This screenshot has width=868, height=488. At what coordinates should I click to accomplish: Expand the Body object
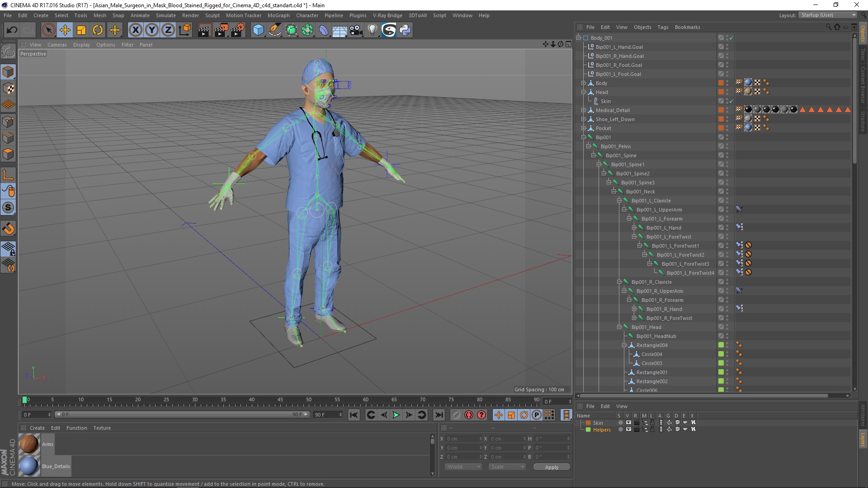[584, 83]
